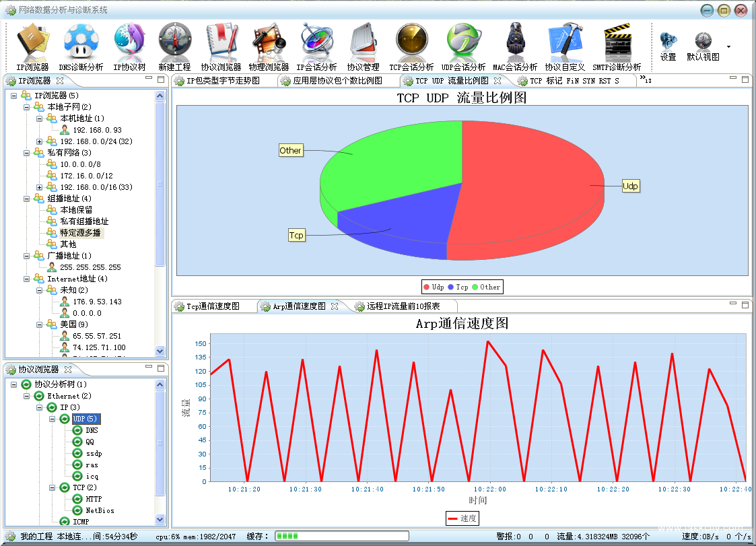Collapse the UDP (5) protocol node
Viewport: 756px width, 546px height.
(53, 419)
